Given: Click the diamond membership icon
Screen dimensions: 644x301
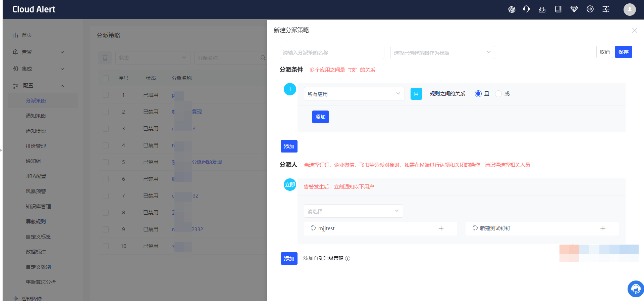Looking at the screenshot, I should click(x=574, y=9).
